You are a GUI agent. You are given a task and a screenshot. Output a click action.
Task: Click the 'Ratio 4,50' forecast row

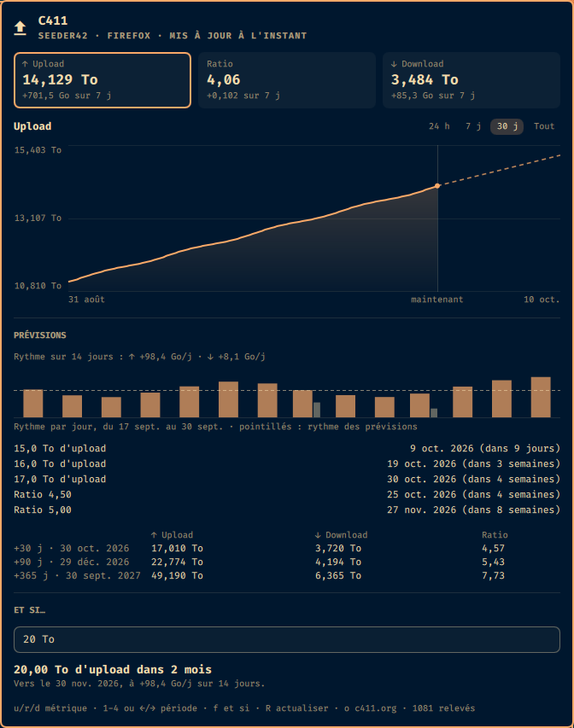(287, 494)
